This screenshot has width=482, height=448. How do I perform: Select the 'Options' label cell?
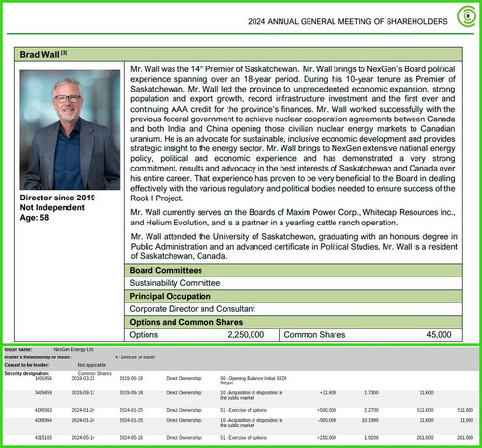(144, 335)
